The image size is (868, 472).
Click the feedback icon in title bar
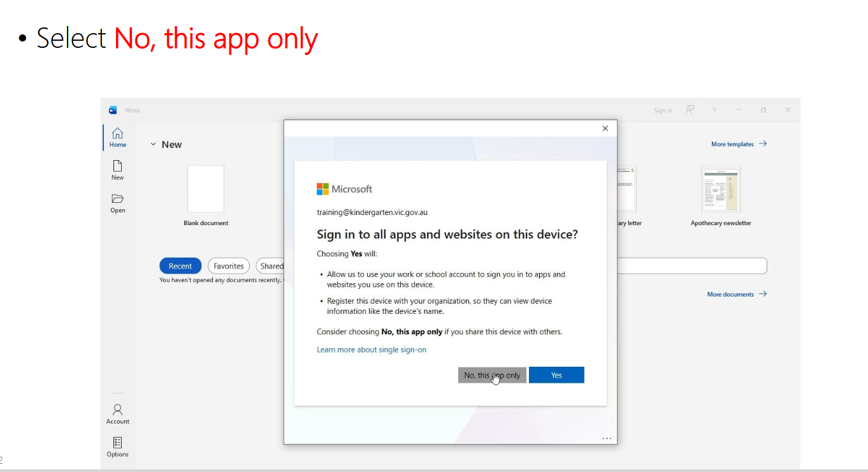[x=690, y=110]
